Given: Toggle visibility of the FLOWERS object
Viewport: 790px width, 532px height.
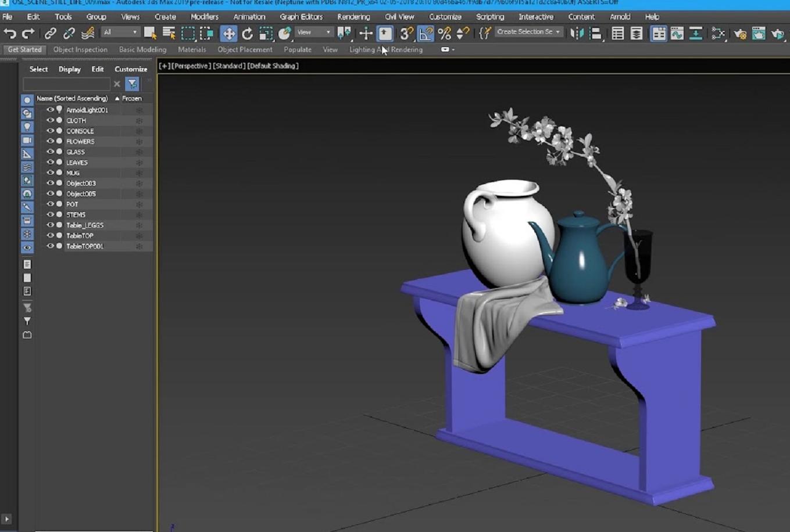Looking at the screenshot, I should (x=50, y=141).
